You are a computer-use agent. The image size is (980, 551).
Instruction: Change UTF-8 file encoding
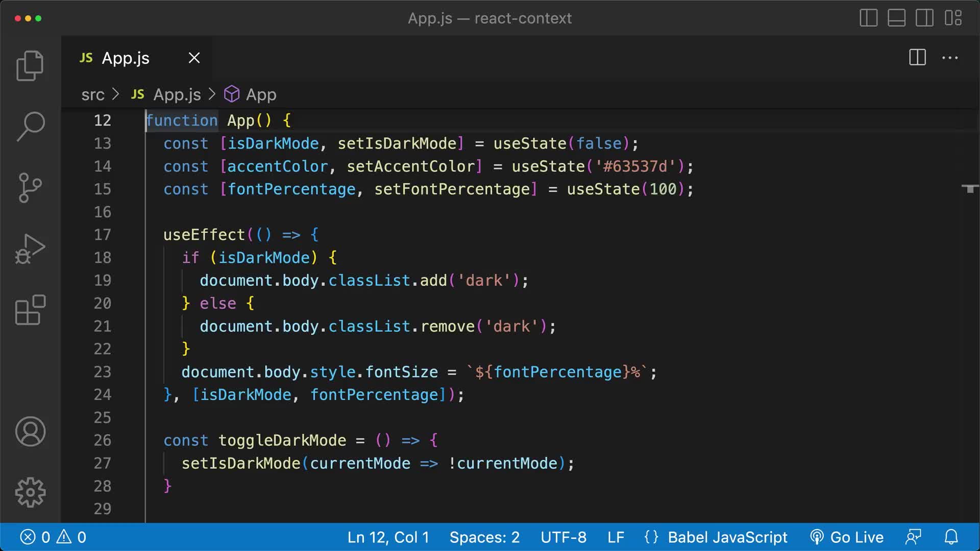pyautogui.click(x=563, y=537)
